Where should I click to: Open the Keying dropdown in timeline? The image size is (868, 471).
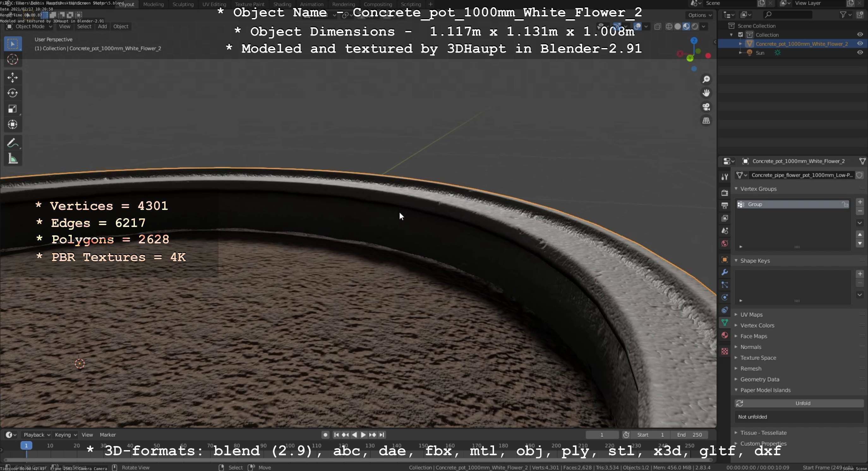(x=65, y=435)
